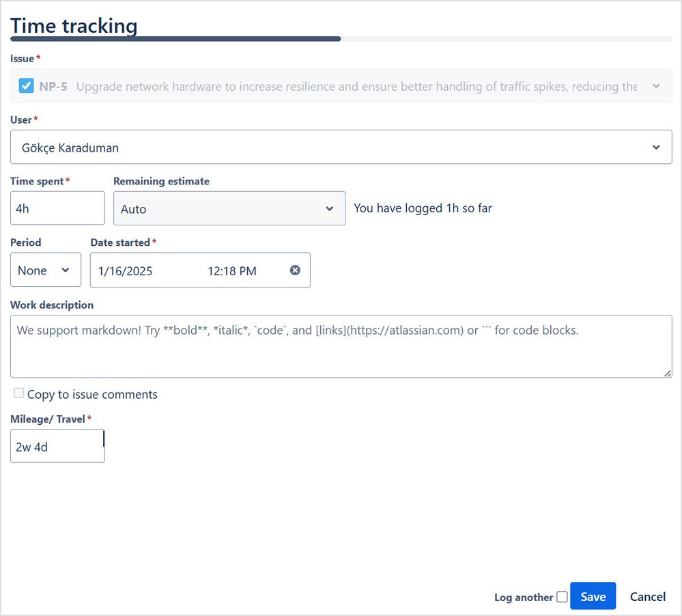The height and width of the screenshot is (616, 682).
Task: Tick the Log another checkbox
Action: [562, 597]
